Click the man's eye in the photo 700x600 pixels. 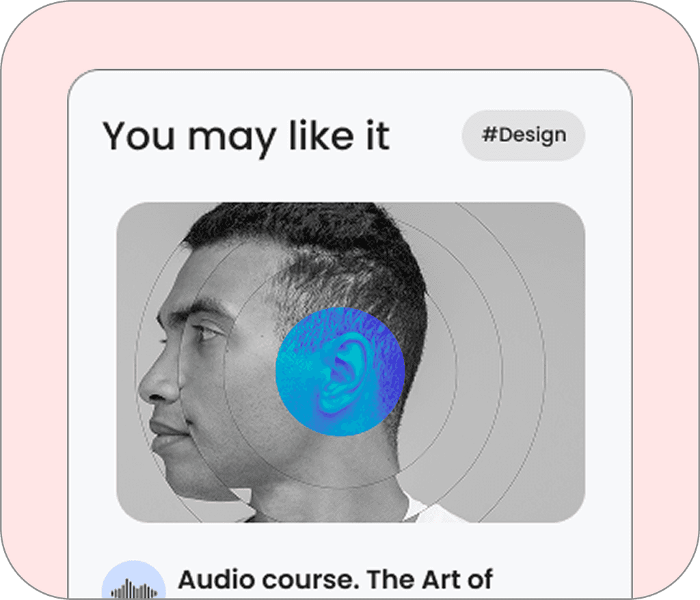pyautogui.click(x=206, y=332)
